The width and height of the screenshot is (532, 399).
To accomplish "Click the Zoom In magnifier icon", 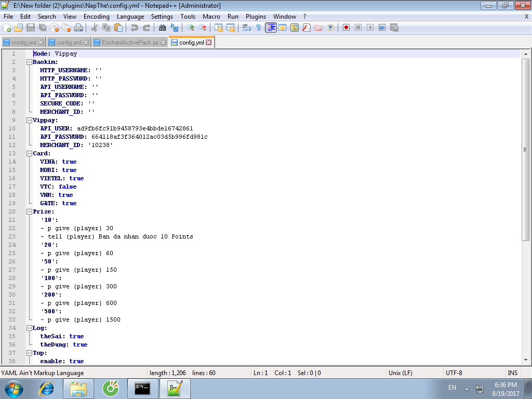I will pyautogui.click(x=191, y=28).
